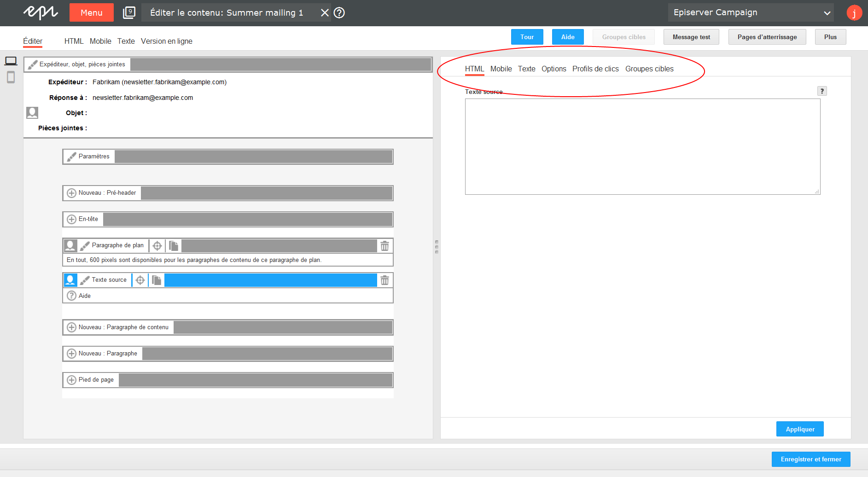The height and width of the screenshot is (477, 868).
Task: Open Groupes cibles tab in right panel
Action: click(x=649, y=69)
